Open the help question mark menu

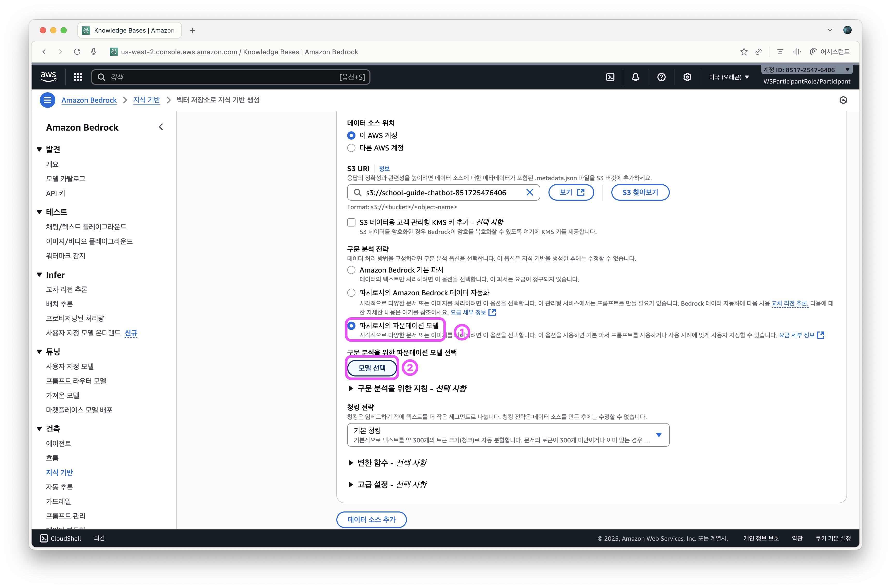pos(662,77)
